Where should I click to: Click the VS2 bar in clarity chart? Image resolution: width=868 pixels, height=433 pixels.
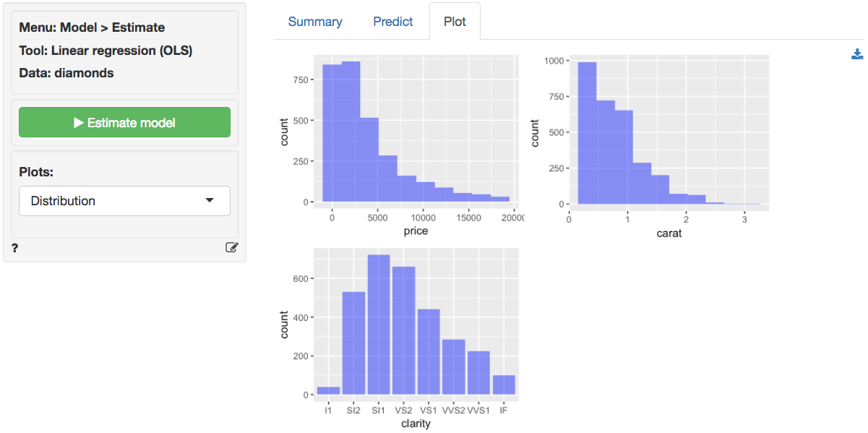[x=404, y=330]
